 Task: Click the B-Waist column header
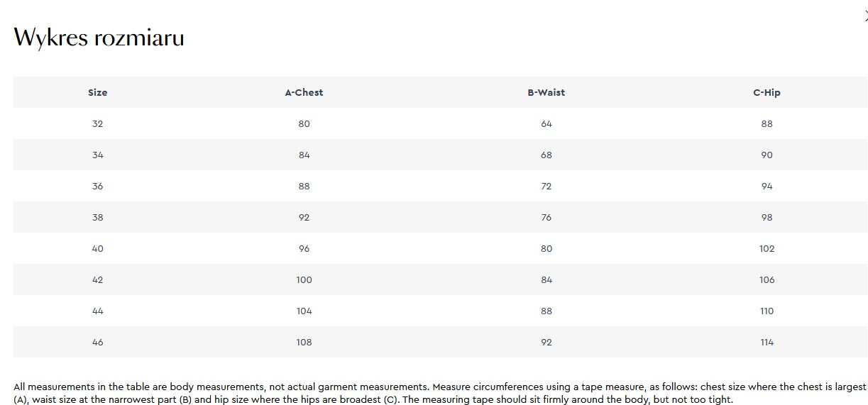tap(546, 92)
